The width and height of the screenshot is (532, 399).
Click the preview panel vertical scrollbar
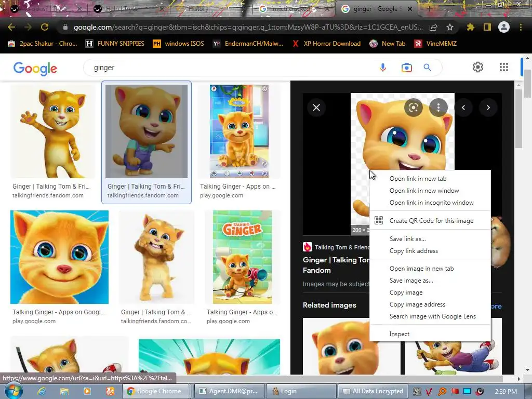click(x=518, y=119)
